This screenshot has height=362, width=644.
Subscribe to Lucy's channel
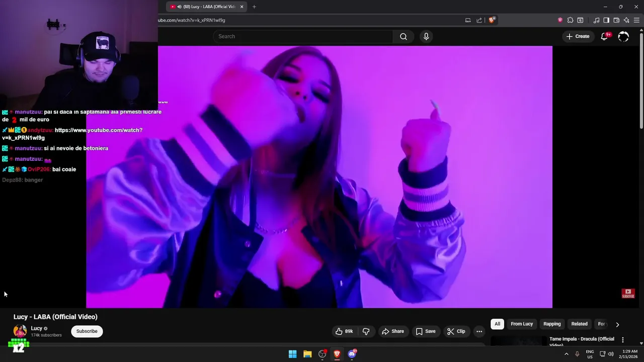(87, 331)
